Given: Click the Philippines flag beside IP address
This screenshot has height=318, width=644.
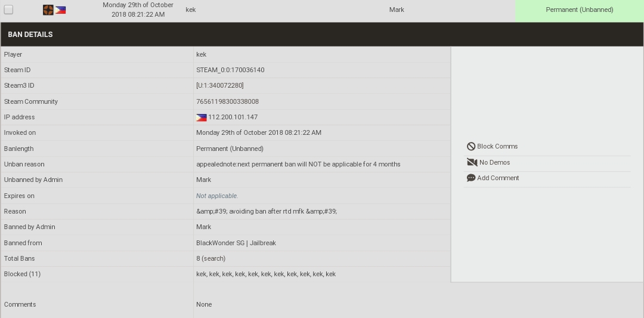Looking at the screenshot, I should pos(202,118).
